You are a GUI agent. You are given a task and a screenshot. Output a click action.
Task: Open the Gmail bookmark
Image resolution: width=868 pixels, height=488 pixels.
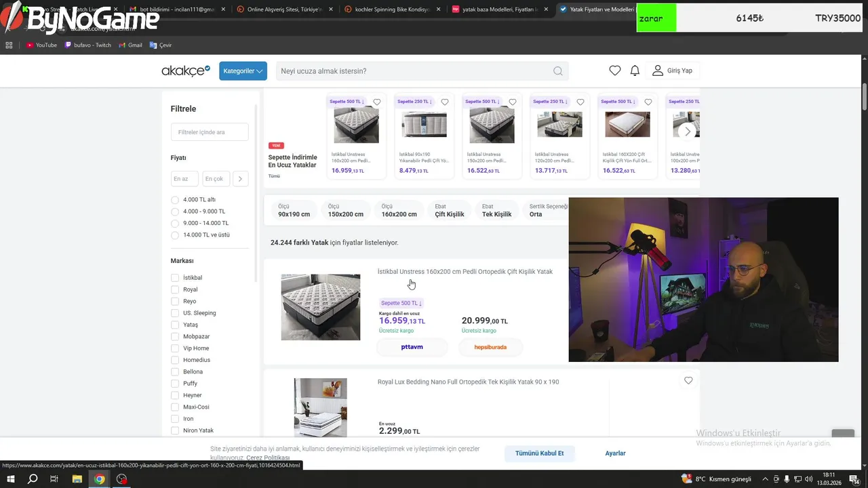click(x=130, y=45)
